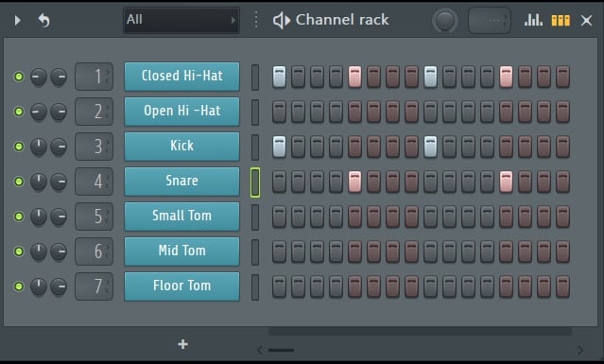Open the Snare channel button
Screen dimensions: 604x364
181,181
